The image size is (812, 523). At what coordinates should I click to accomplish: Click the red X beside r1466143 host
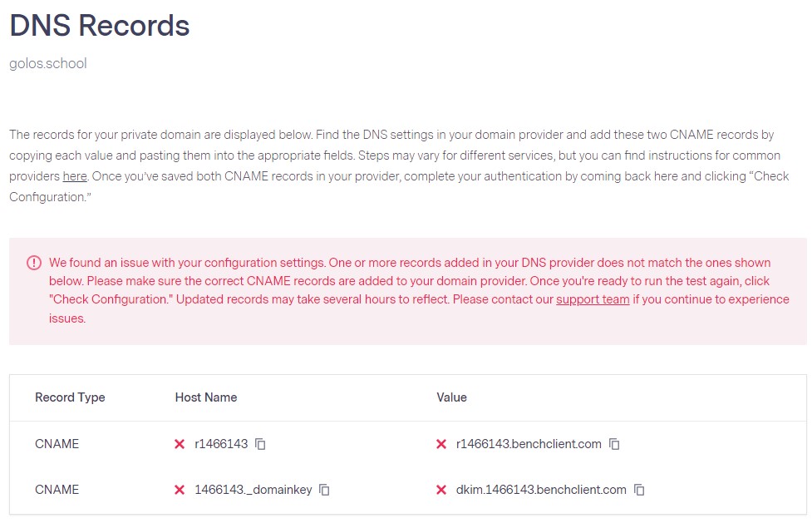tap(180, 444)
